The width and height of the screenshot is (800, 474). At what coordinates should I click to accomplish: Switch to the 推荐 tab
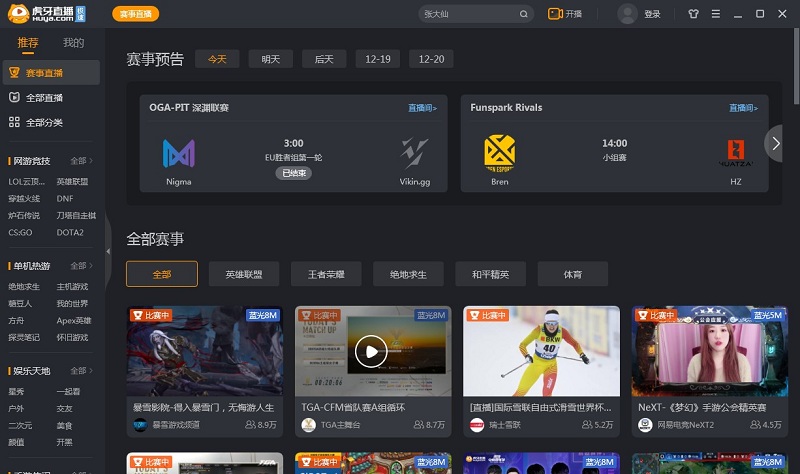[x=28, y=43]
